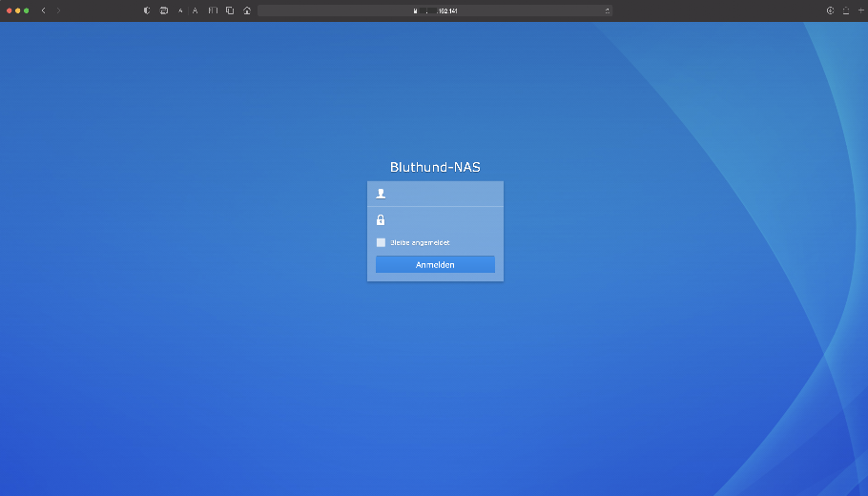Open a new tab with plus icon
868x496 pixels.
(859, 10)
